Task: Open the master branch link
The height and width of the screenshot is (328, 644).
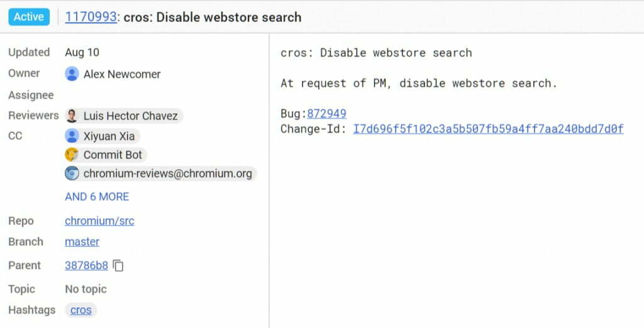Action: [82, 241]
